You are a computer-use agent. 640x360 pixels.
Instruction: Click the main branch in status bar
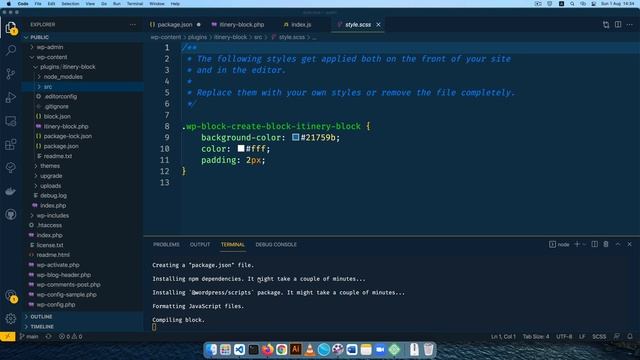tap(29, 337)
